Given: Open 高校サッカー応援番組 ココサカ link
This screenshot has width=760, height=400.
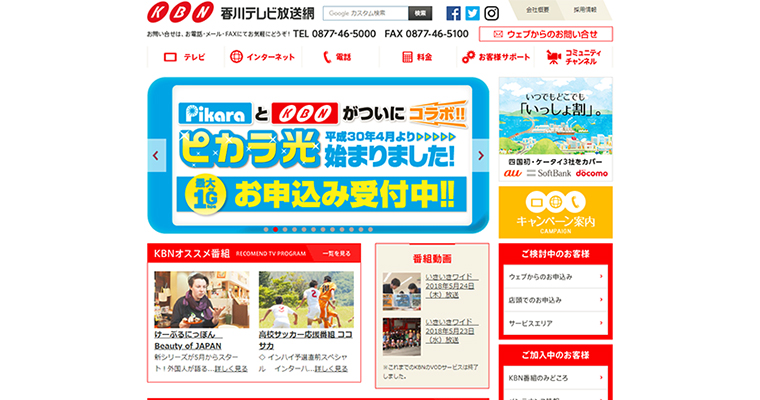Looking at the screenshot, I should (306, 340).
